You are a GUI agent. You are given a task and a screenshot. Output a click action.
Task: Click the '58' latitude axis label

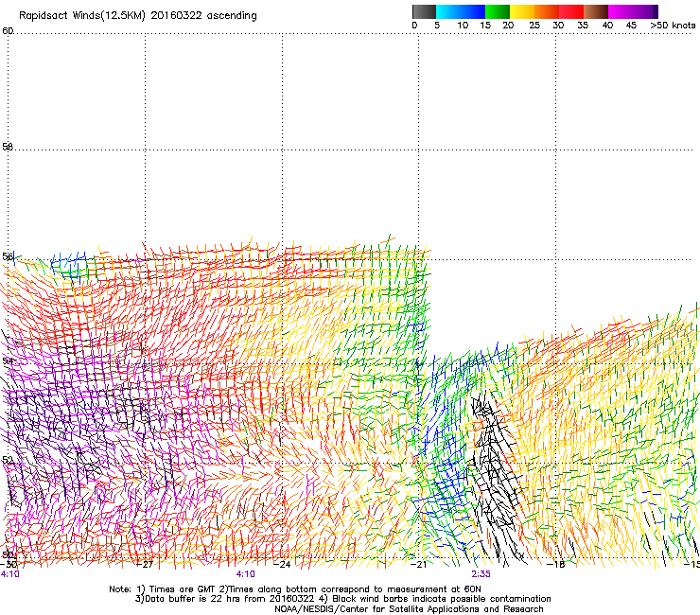click(8, 147)
